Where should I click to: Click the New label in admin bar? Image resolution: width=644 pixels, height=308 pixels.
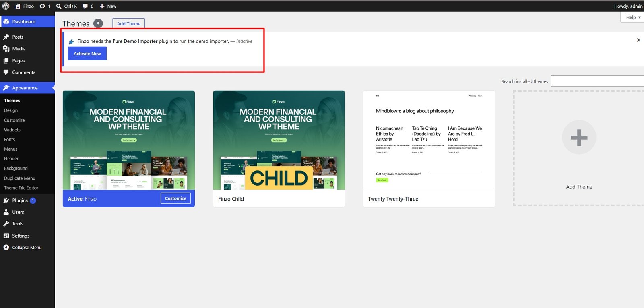(112, 6)
